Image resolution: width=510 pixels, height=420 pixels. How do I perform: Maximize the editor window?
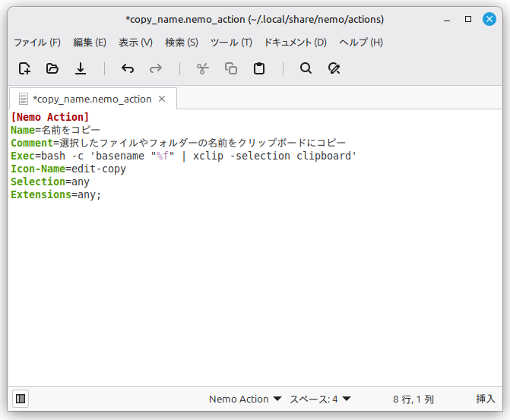[x=468, y=19]
